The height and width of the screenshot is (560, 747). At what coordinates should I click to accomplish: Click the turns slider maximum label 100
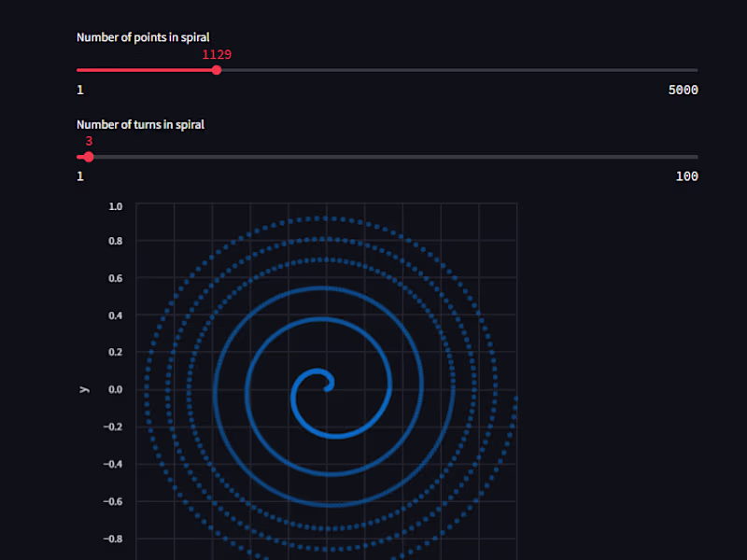click(x=686, y=176)
